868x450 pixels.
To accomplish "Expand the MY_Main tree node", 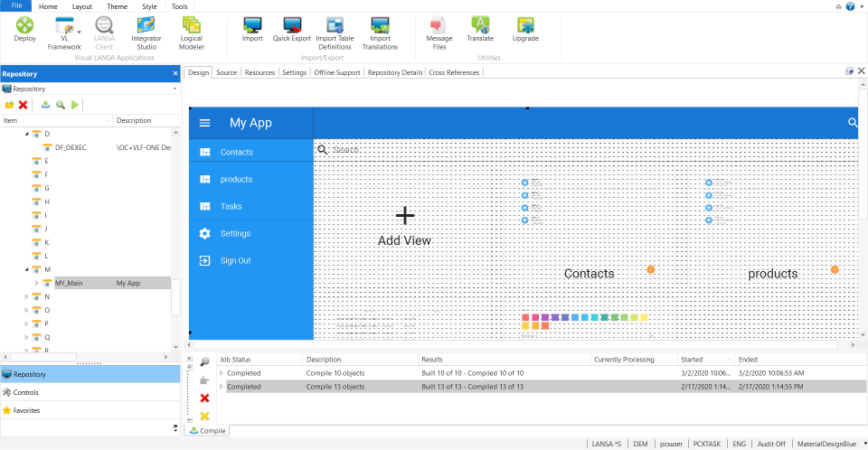I will [37, 283].
